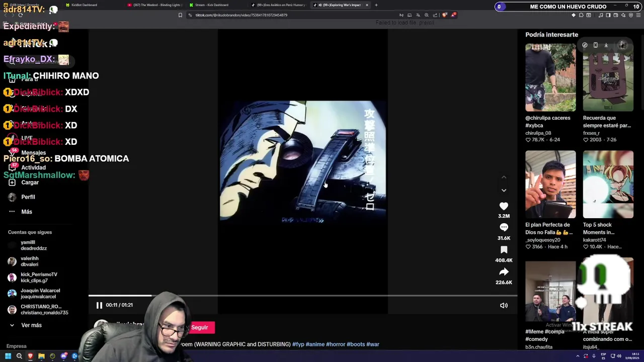Open @chirulipa caceres suggested video thumbnail
644x362 pixels.
pyautogui.click(x=550, y=77)
